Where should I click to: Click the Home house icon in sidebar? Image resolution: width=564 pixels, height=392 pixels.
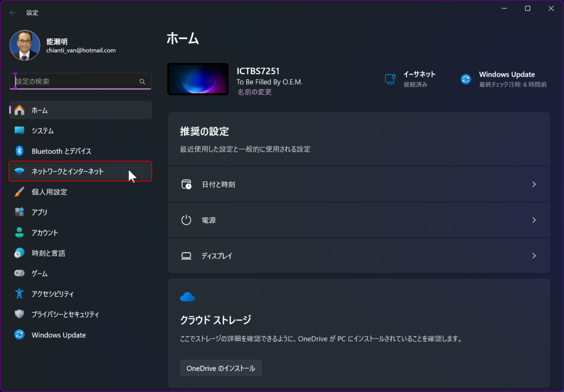19,110
